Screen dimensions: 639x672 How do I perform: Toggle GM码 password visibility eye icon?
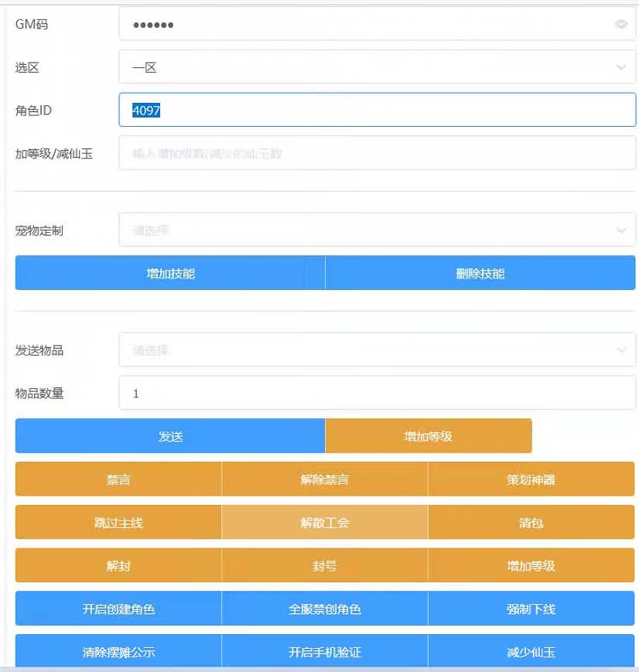[621, 24]
